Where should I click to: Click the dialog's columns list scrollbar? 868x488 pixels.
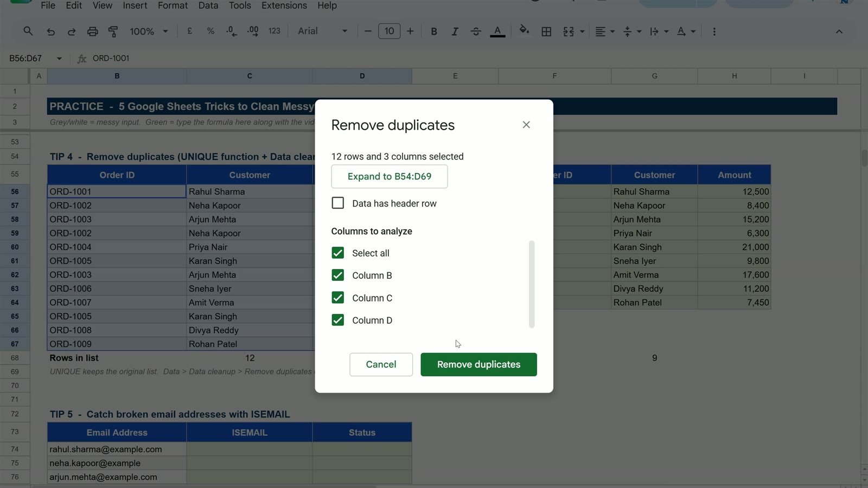tap(532, 284)
